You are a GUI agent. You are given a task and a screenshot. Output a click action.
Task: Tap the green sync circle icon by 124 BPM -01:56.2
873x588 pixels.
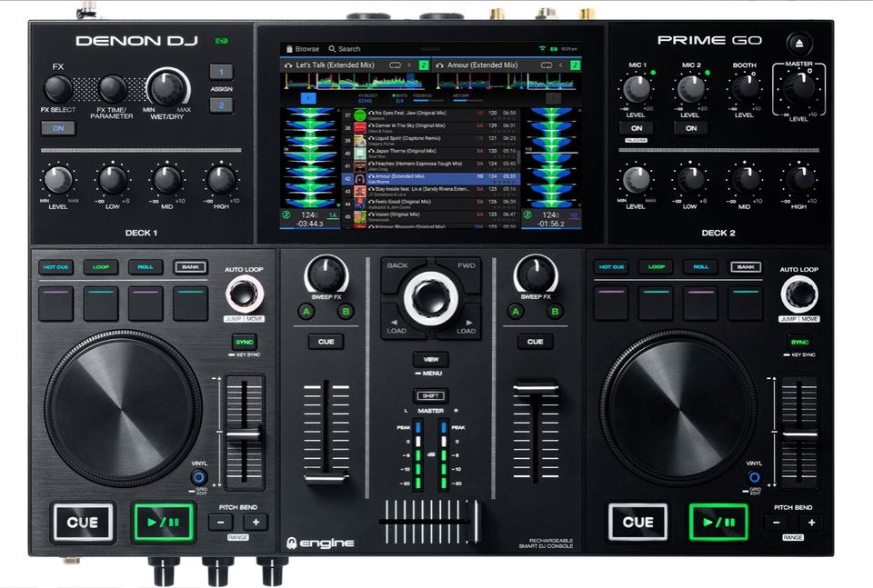click(x=527, y=214)
